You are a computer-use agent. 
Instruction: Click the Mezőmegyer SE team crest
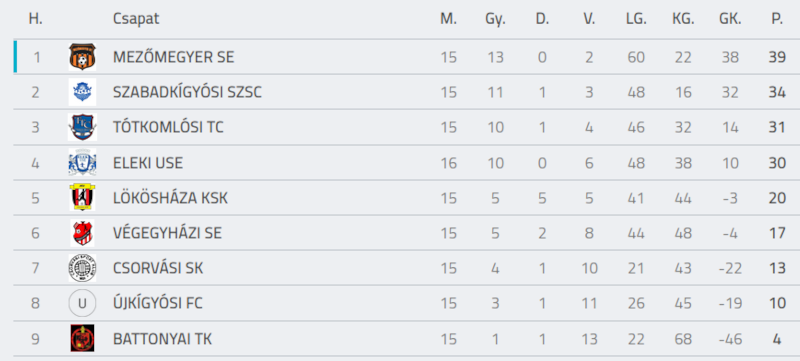[x=82, y=57]
